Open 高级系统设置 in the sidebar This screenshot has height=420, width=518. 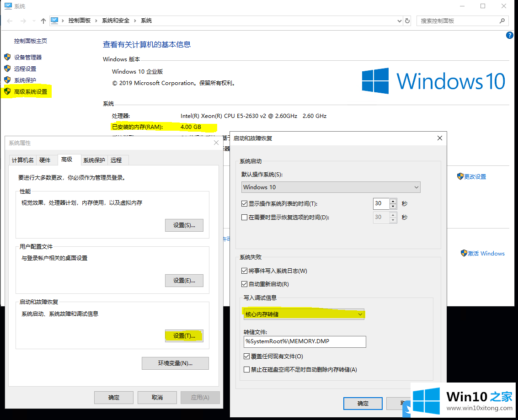pyautogui.click(x=31, y=92)
